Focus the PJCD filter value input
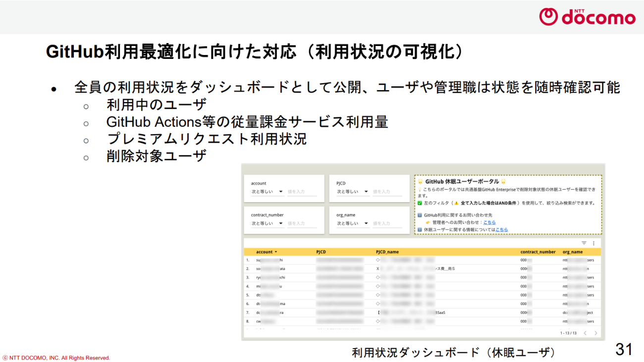The height and width of the screenshot is (362, 644). 387,192
